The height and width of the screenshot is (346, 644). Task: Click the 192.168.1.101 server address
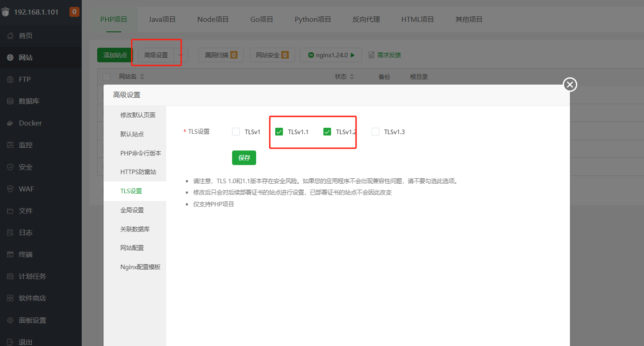(x=36, y=12)
